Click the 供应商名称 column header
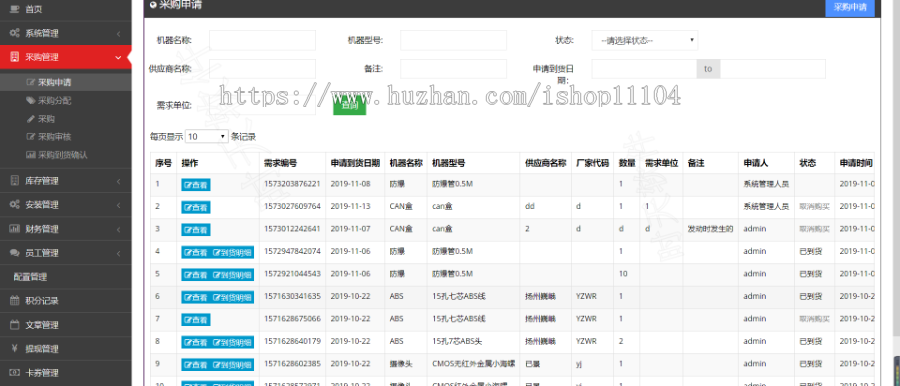 (x=546, y=163)
